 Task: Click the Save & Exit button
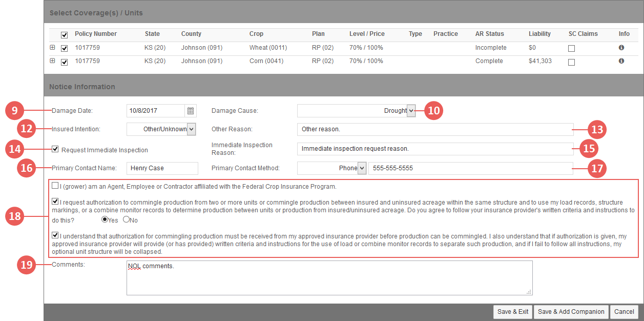tap(513, 312)
